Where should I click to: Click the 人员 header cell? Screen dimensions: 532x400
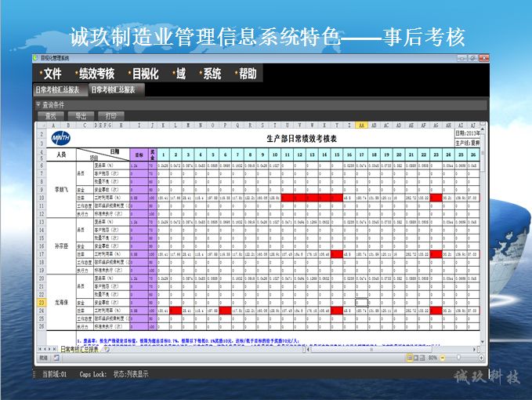(61, 155)
